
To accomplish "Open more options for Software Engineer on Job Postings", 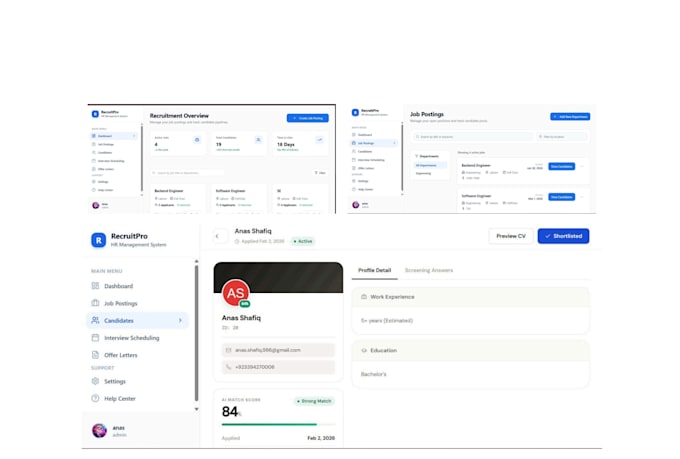I will (582, 197).
